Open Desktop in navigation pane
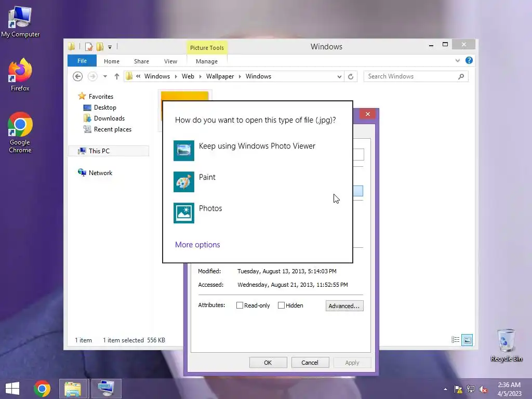 [105, 108]
